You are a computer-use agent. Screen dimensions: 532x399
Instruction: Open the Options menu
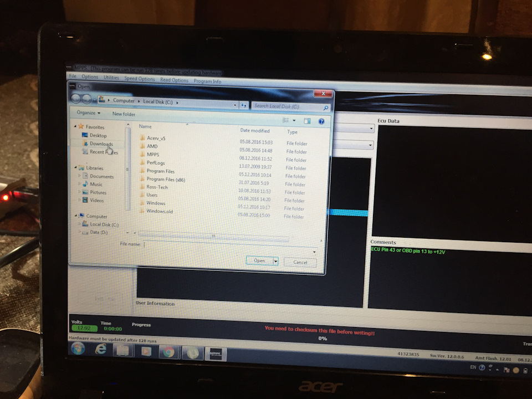(90, 76)
